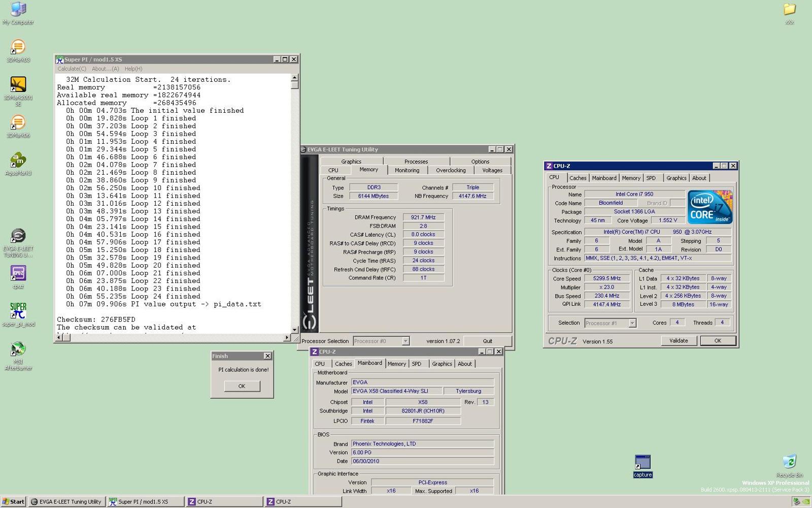Image resolution: width=812 pixels, height=508 pixels.
Task: Open Mainboard tab in right CPU-Z window
Action: pos(604,178)
